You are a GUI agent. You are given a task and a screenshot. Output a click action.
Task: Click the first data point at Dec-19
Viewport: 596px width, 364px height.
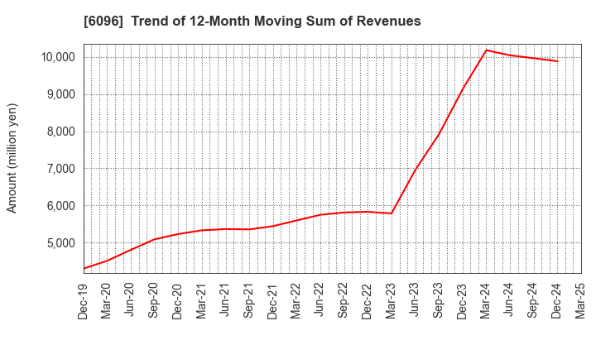pyautogui.click(x=84, y=268)
